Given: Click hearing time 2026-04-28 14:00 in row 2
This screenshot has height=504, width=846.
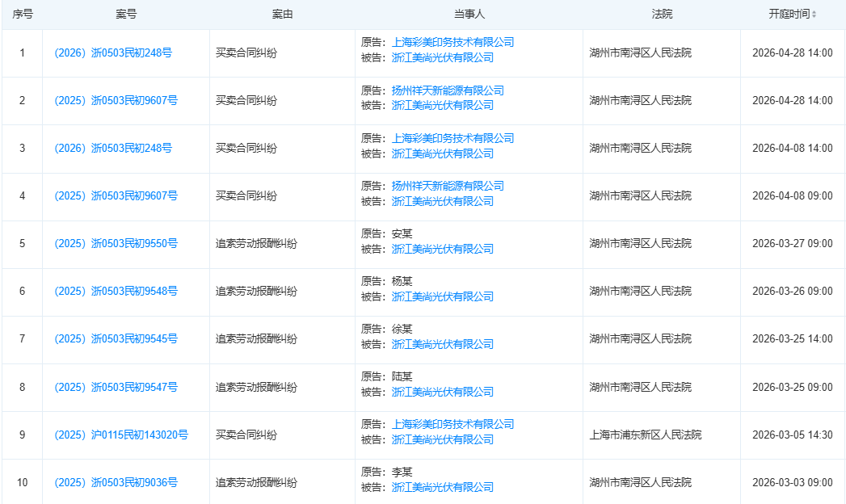Looking at the screenshot, I should (x=793, y=100).
